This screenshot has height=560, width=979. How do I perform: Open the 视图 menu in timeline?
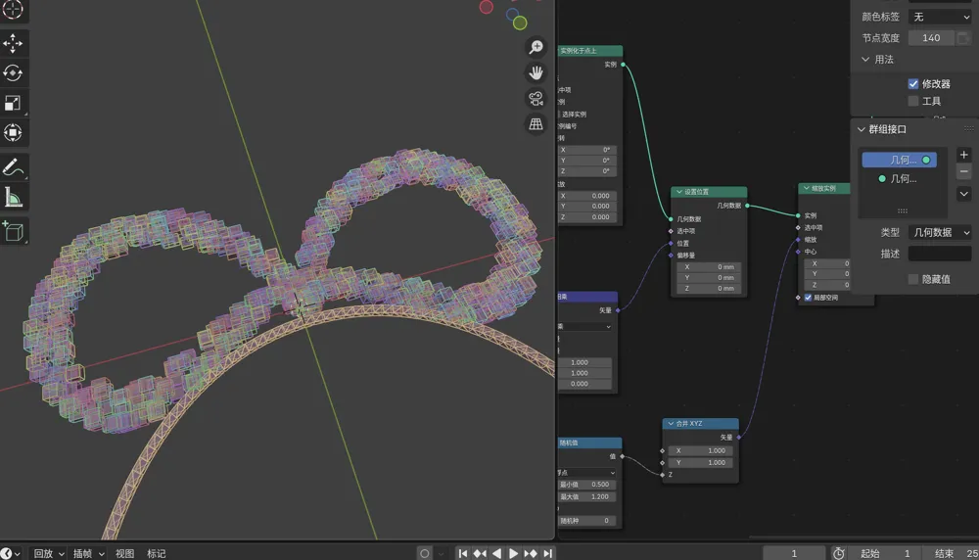125,553
